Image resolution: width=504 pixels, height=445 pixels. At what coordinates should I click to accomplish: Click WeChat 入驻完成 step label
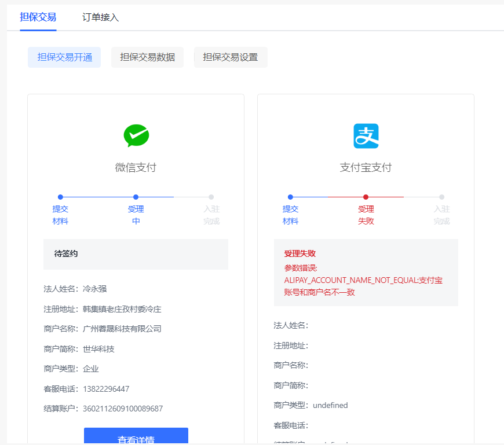(x=211, y=215)
